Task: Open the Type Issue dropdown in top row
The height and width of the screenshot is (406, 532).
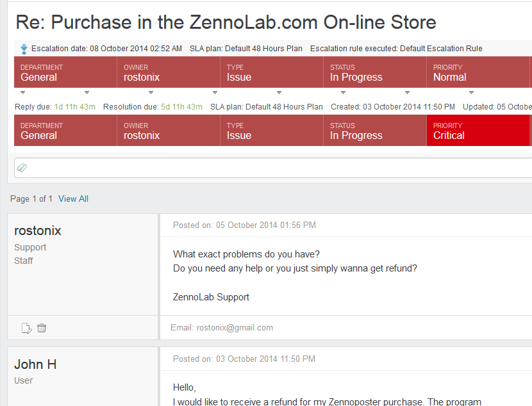Action: tap(272, 72)
